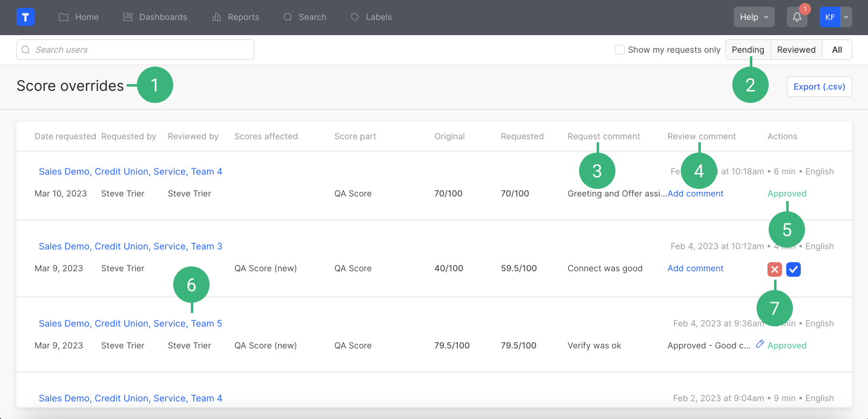Click Add comment in the Mar 10 row

click(695, 194)
